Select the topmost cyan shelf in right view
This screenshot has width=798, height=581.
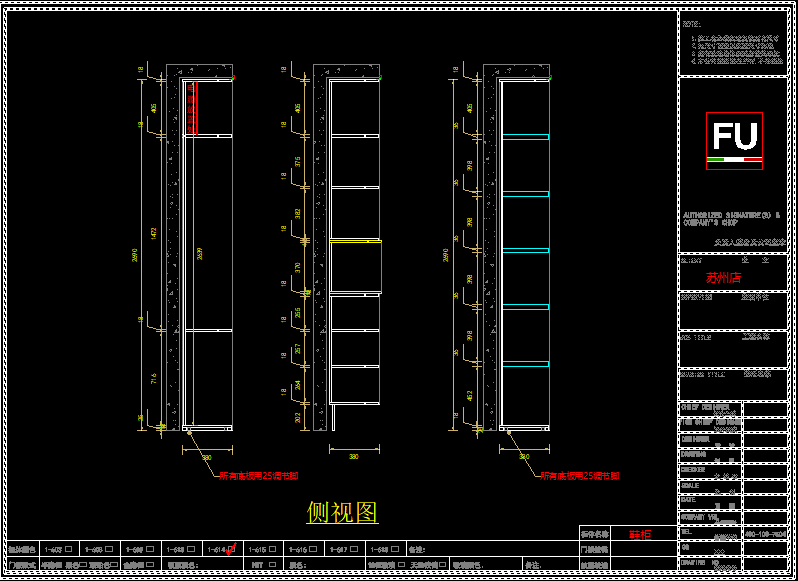pos(526,137)
